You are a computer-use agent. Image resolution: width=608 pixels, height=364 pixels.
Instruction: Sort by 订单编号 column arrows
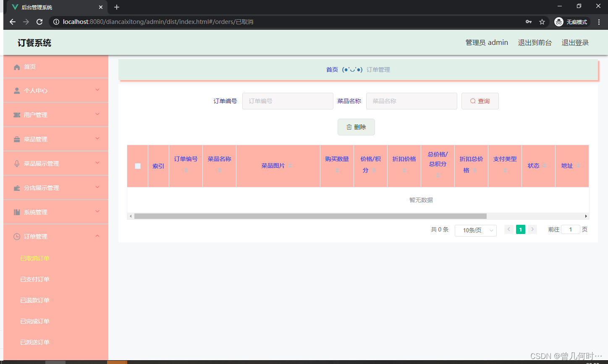pos(186,170)
